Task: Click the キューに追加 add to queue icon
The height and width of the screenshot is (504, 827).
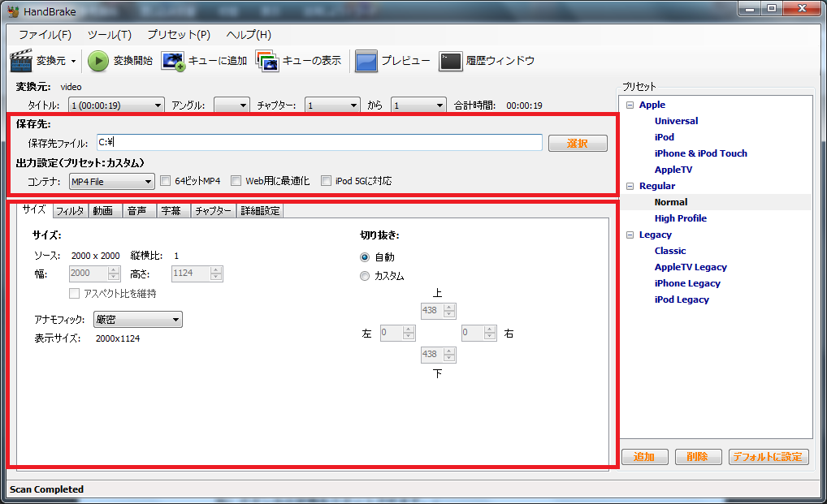Action: 173,61
